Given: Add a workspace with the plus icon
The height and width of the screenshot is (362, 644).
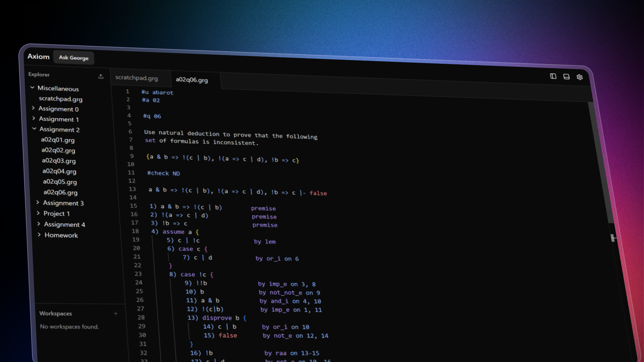Looking at the screenshot, I should tap(116, 313).
